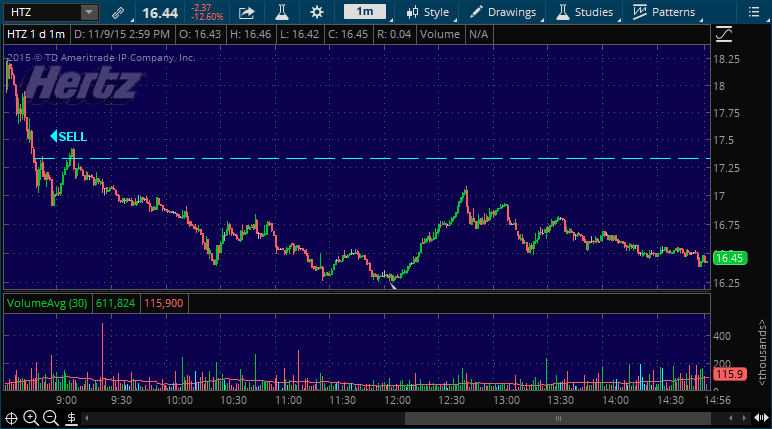Click the HTZ 1 d 1m chart label
This screenshot has height=429, width=772.
(x=36, y=34)
